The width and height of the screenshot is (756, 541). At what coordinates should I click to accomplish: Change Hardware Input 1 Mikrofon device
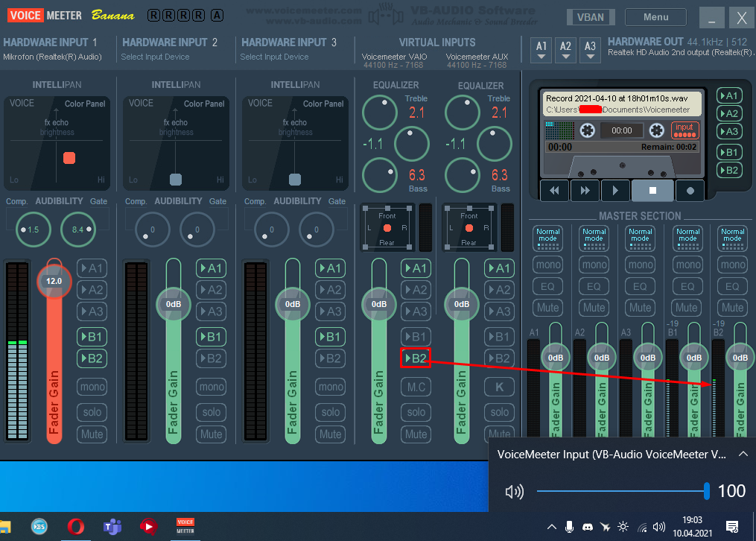tap(52, 57)
